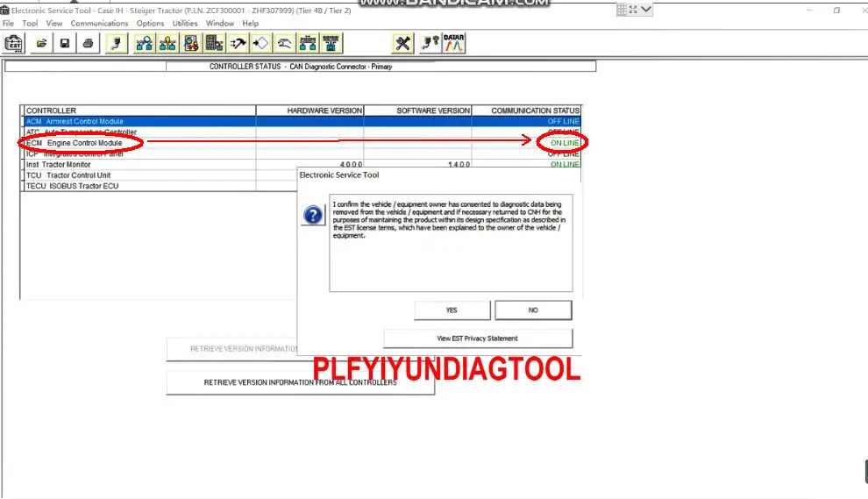Expand the recorder bar chevron
The image size is (868, 499).
[646, 10]
